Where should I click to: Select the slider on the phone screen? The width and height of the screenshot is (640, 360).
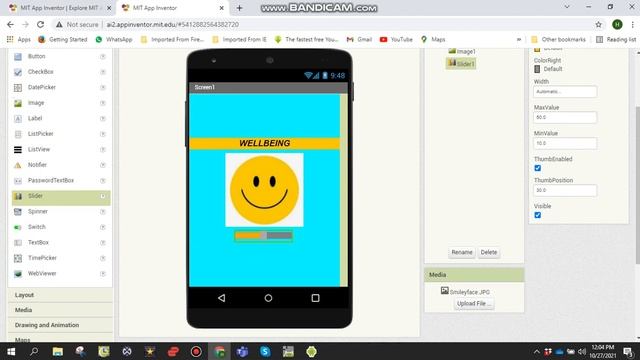264,236
